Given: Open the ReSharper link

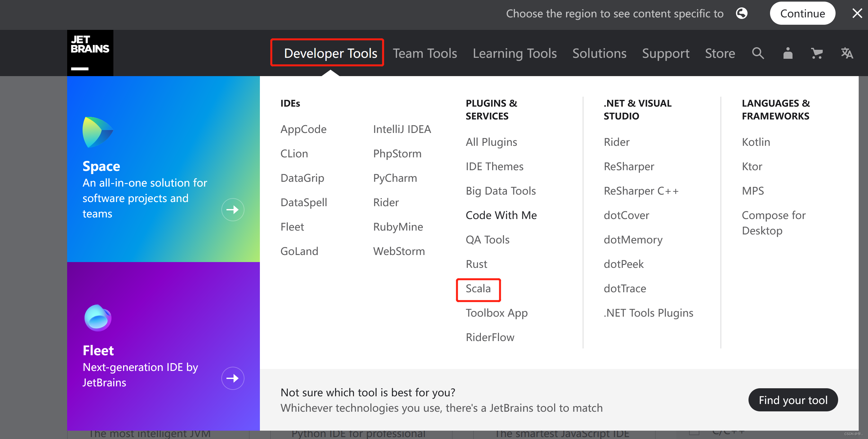Looking at the screenshot, I should click(x=629, y=166).
